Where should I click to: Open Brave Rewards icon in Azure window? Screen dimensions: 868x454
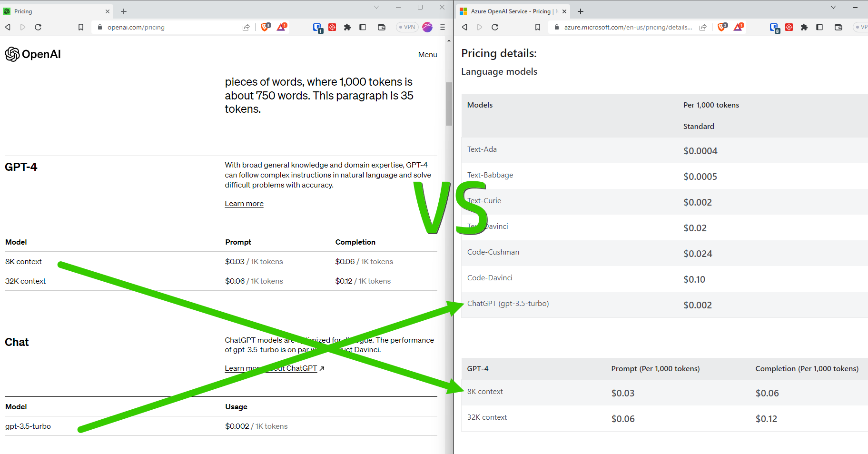739,27
